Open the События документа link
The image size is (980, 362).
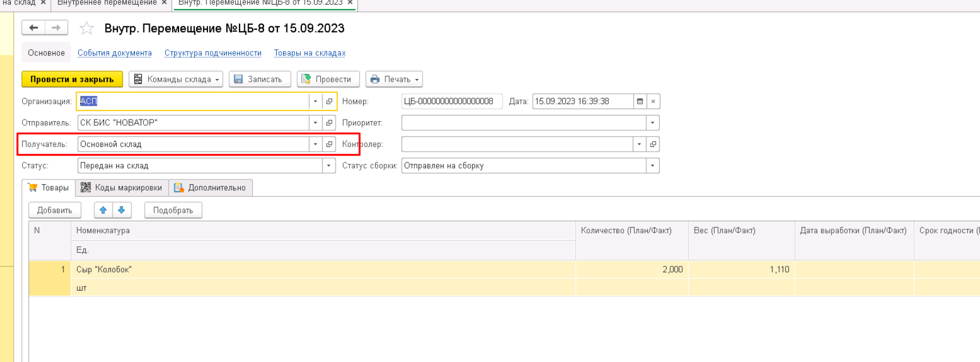coord(115,53)
